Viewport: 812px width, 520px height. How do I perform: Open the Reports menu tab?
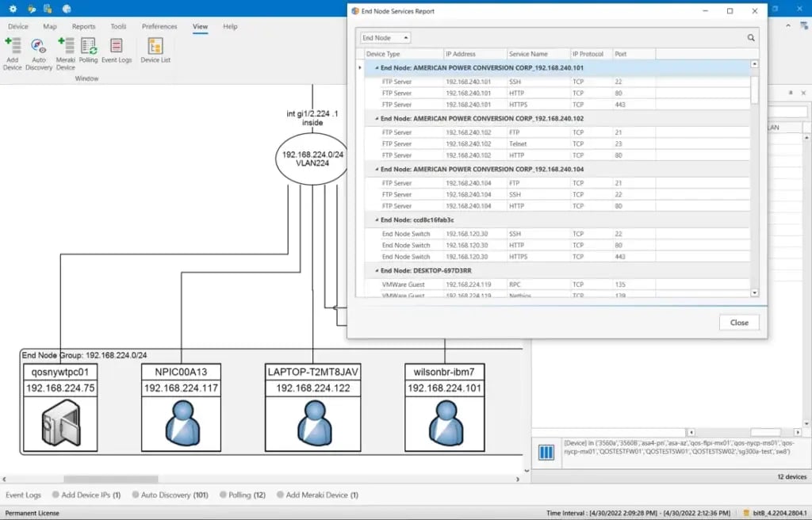[x=83, y=26]
